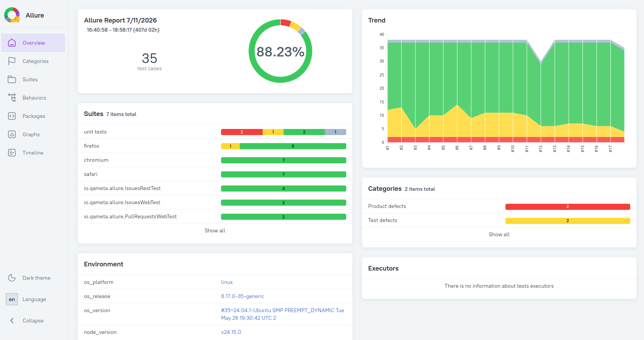This screenshot has height=340, width=644.
Task: Click the 88.23% donut chart
Action: coord(280,51)
